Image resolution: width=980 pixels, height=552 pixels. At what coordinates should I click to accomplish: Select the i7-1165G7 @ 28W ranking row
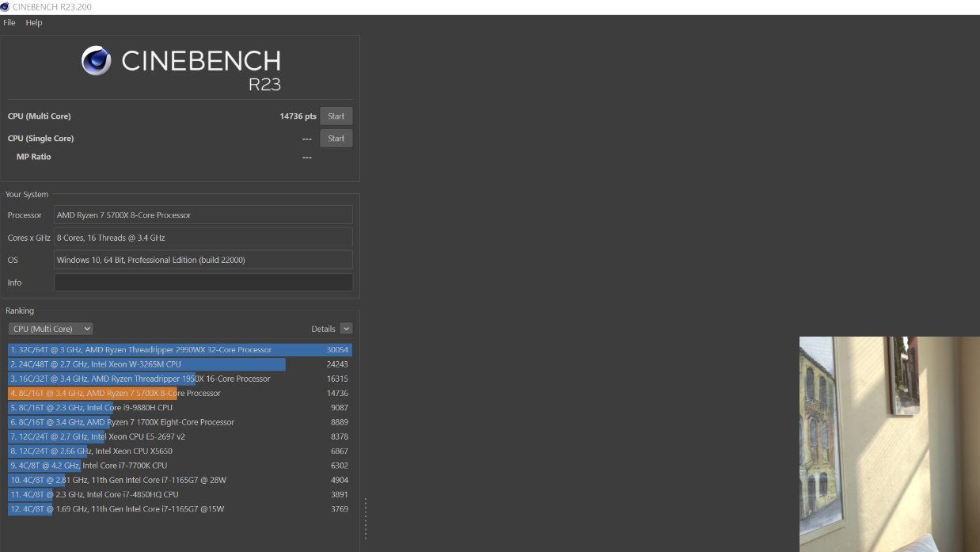(180, 480)
